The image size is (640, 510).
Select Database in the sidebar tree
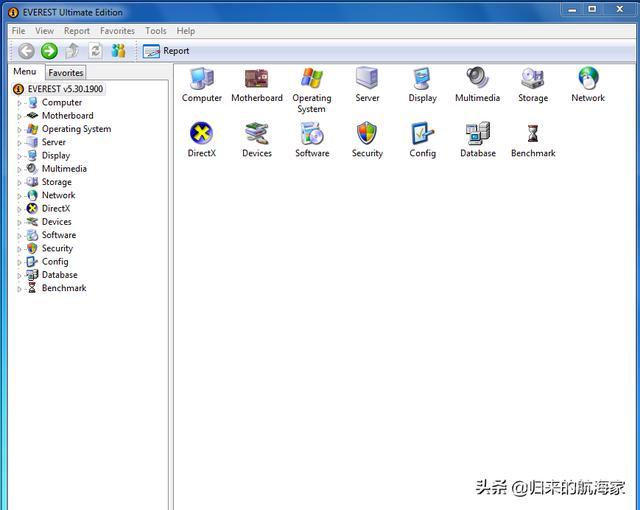(59, 275)
